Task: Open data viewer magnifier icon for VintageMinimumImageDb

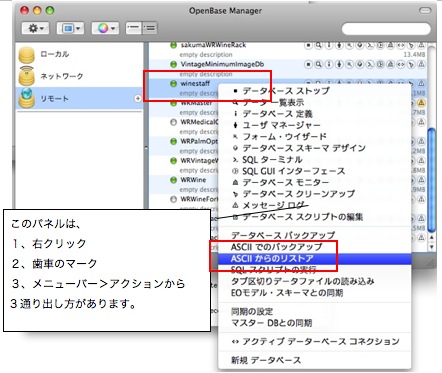Action: tap(319, 64)
